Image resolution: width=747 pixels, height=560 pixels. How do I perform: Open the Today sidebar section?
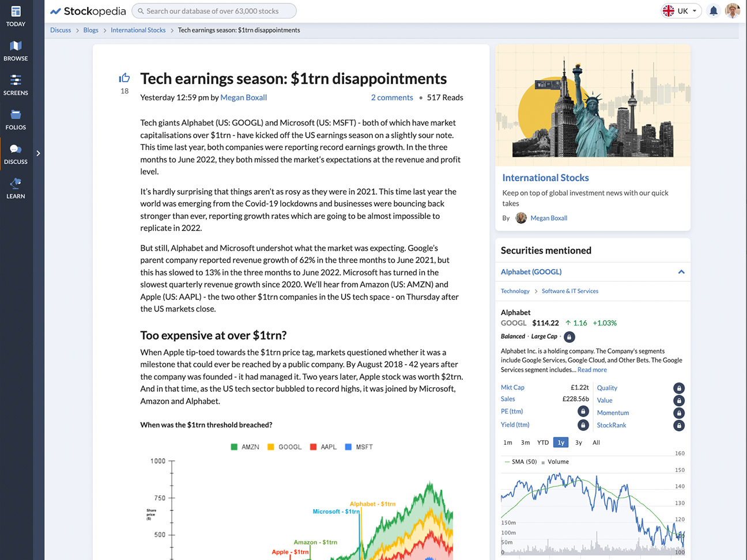16,17
